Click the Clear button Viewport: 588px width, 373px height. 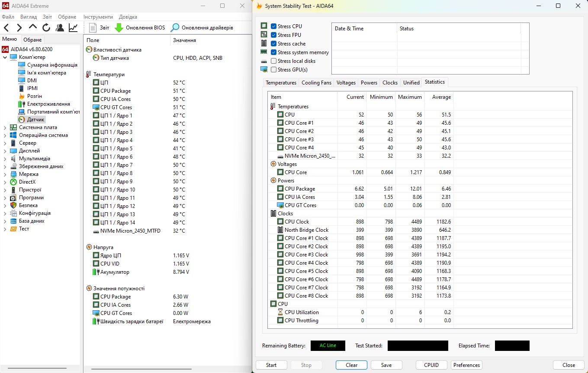pos(352,365)
